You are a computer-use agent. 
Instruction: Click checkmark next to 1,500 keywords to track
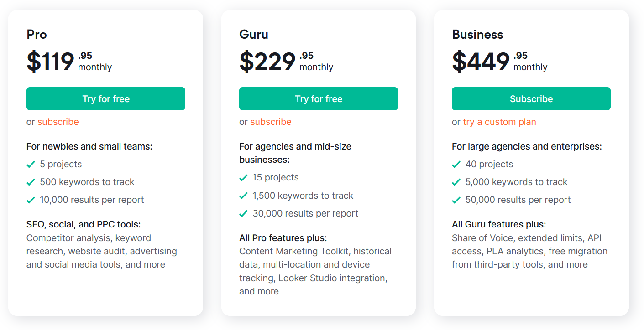(x=244, y=196)
